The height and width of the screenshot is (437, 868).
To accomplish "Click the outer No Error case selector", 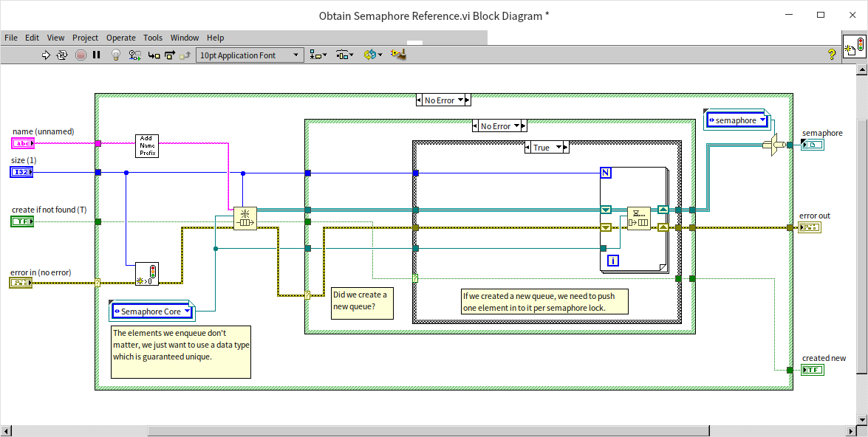I will click(x=443, y=100).
